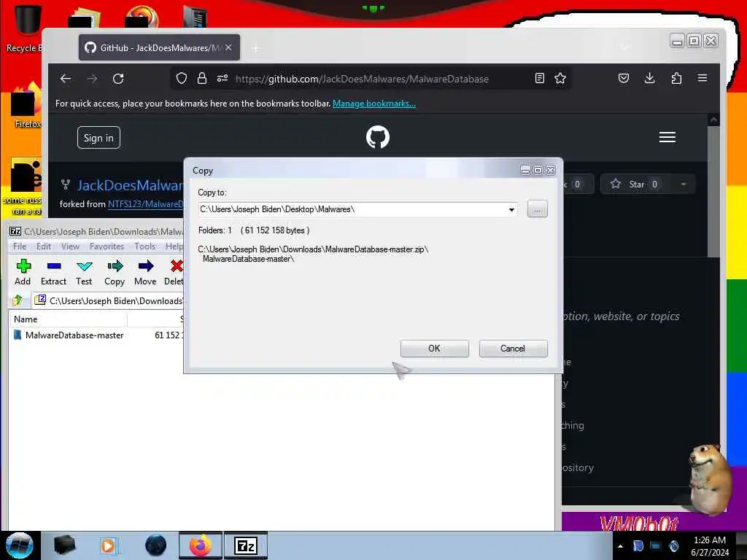
Task: Open the GitHub hamburger menu
Action: (667, 138)
